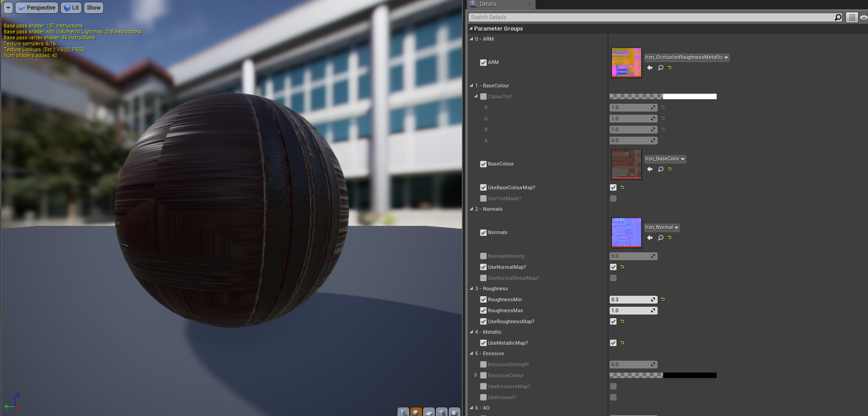The height and width of the screenshot is (416, 868).
Task: Enable the ColourTint parameter override checkbox
Action: coord(483,96)
